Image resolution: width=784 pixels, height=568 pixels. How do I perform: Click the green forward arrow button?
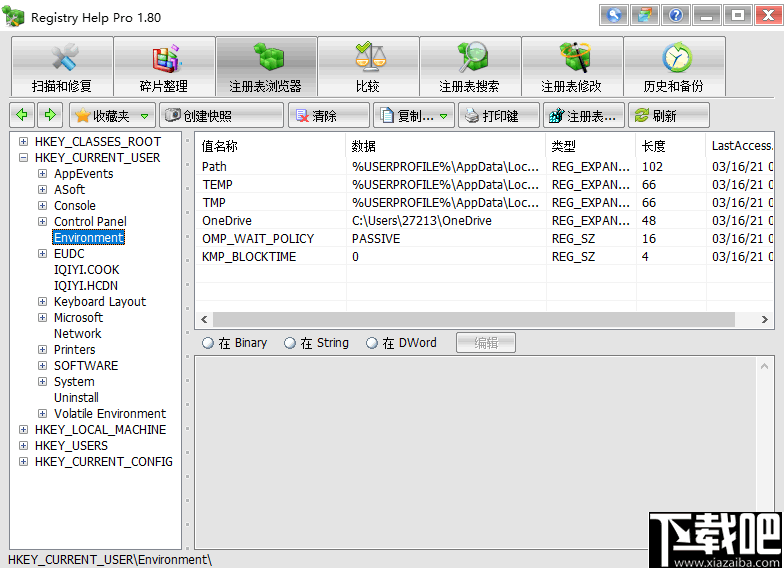(50, 115)
